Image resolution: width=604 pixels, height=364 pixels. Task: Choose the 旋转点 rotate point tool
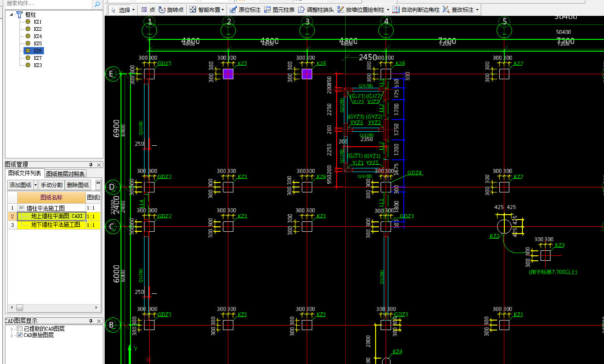pos(171,10)
